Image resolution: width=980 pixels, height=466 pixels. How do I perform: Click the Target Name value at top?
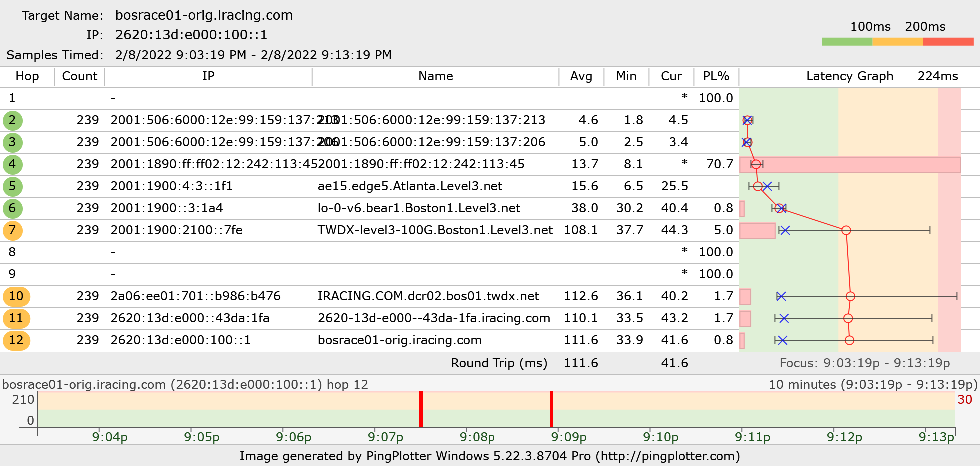pos(204,15)
